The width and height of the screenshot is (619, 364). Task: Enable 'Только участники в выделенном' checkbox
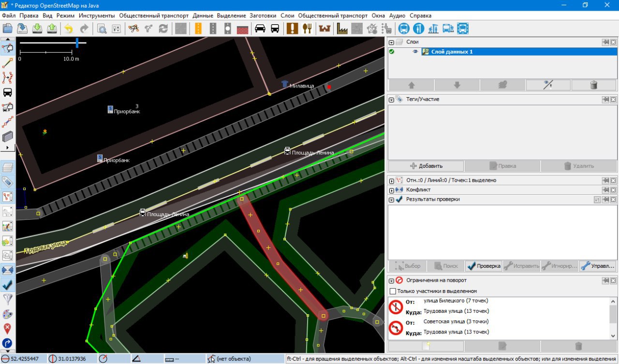(393, 291)
